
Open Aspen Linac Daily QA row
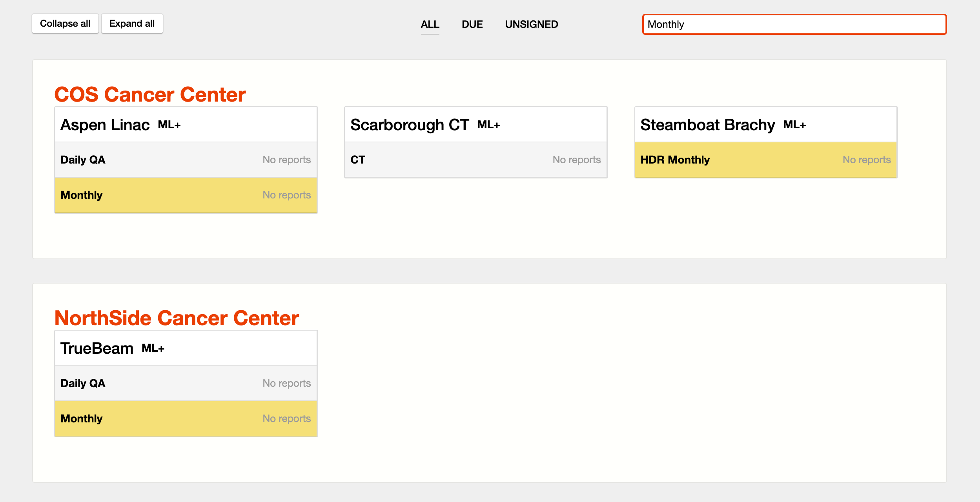click(186, 160)
